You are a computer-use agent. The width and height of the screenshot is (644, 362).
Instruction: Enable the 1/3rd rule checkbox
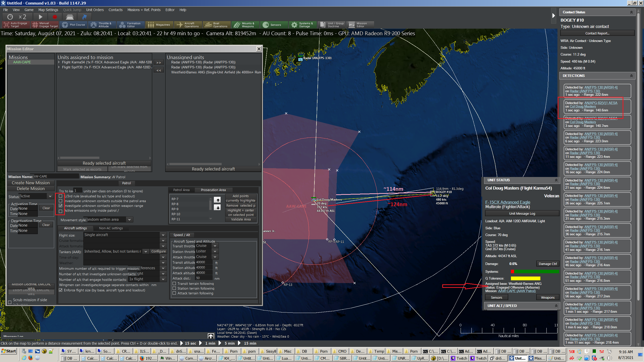click(x=61, y=196)
